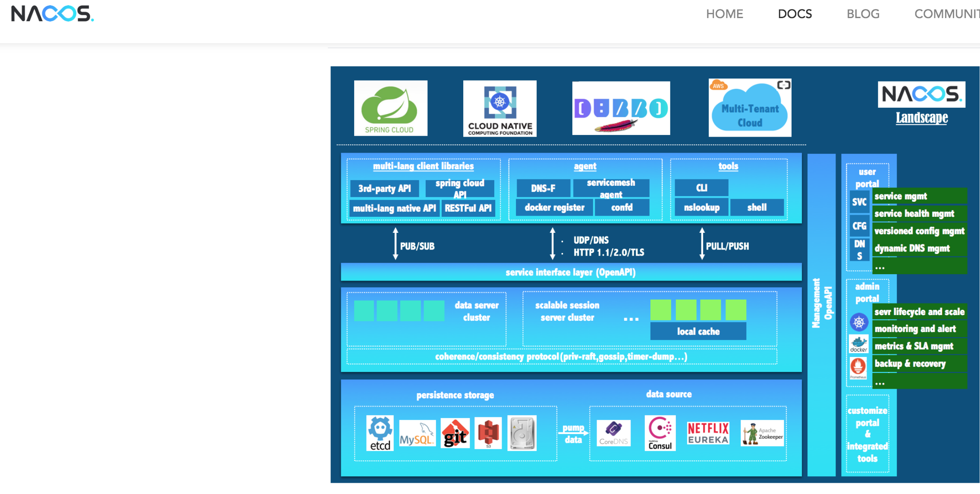980x494 pixels.
Task: Open the HOME navigation item
Action: 724,14
